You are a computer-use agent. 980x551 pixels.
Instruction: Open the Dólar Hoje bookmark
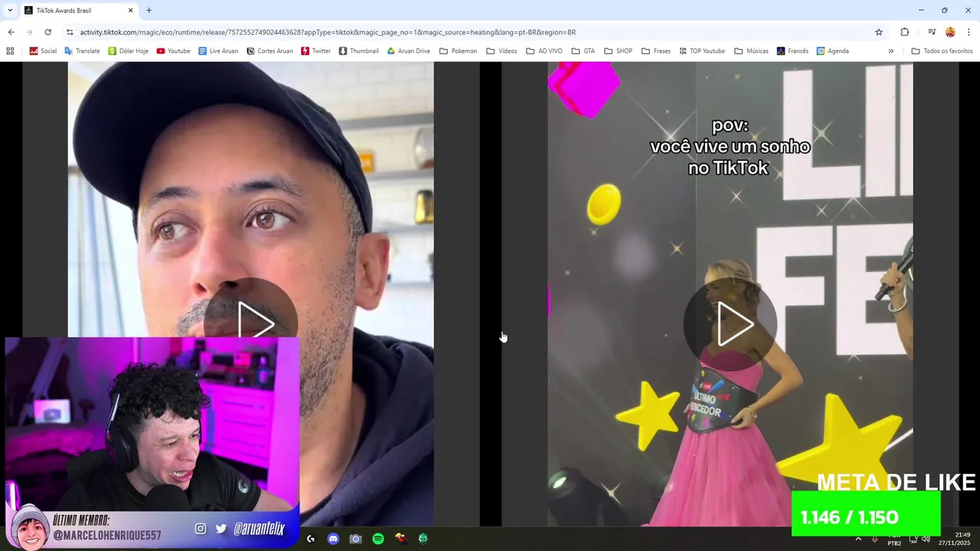click(x=128, y=51)
